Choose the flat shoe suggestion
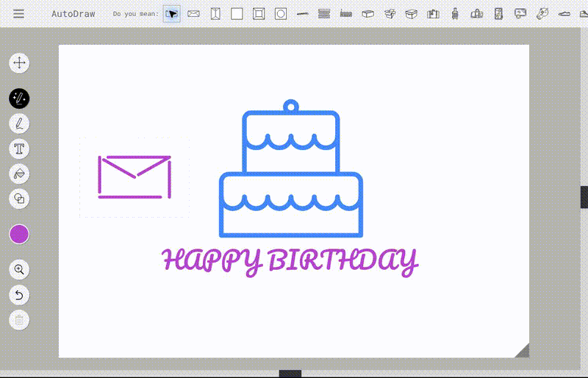The width and height of the screenshot is (588, 378). pos(564,14)
